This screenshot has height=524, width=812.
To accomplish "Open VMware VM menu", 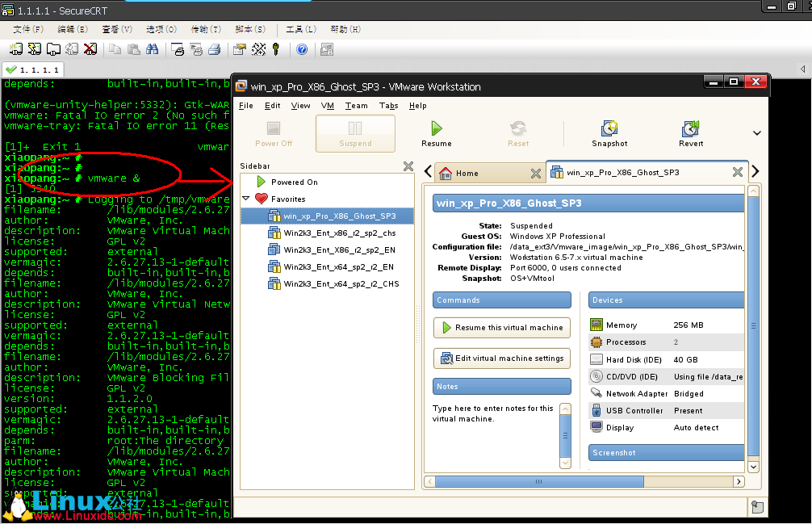I will [327, 106].
